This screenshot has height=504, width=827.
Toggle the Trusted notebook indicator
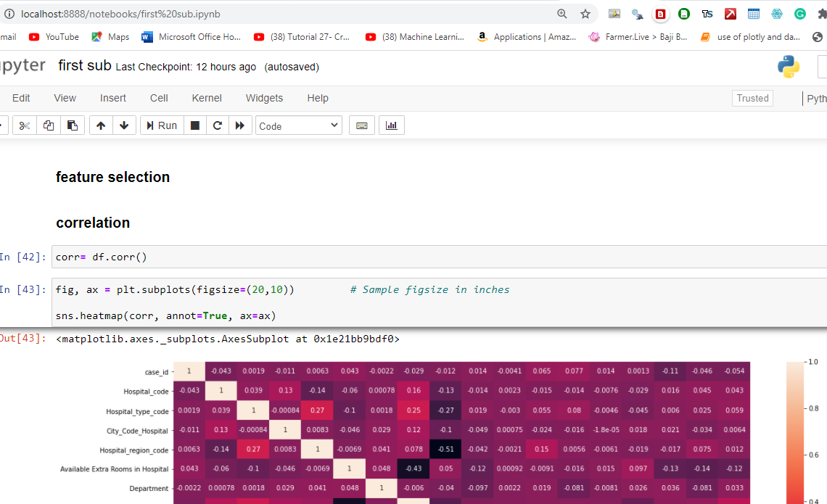point(752,99)
